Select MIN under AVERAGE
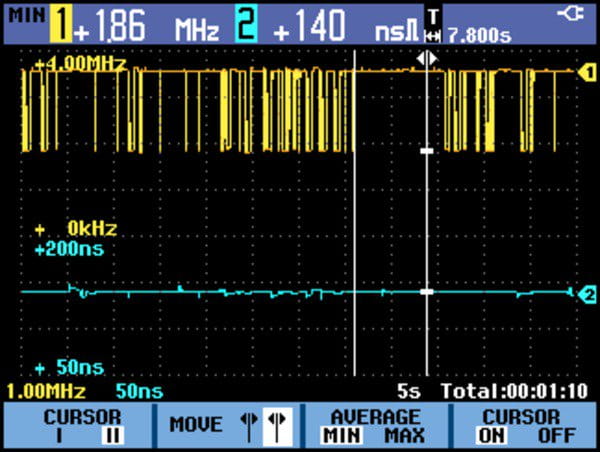The height and width of the screenshot is (452, 600). pyautogui.click(x=341, y=436)
